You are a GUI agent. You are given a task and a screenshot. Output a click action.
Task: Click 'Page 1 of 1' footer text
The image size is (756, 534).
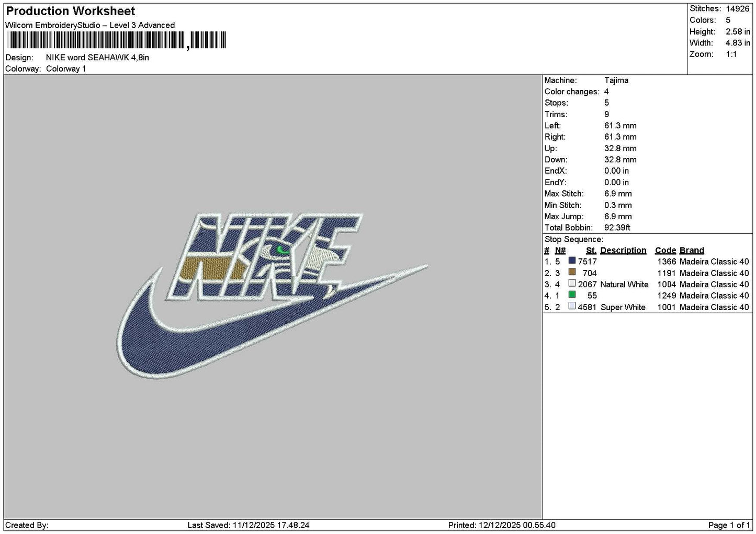click(x=729, y=525)
